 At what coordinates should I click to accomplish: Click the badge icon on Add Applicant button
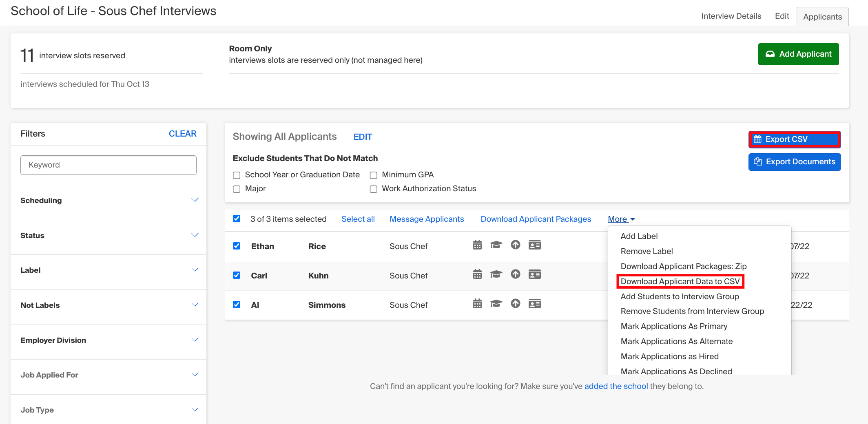(770, 54)
